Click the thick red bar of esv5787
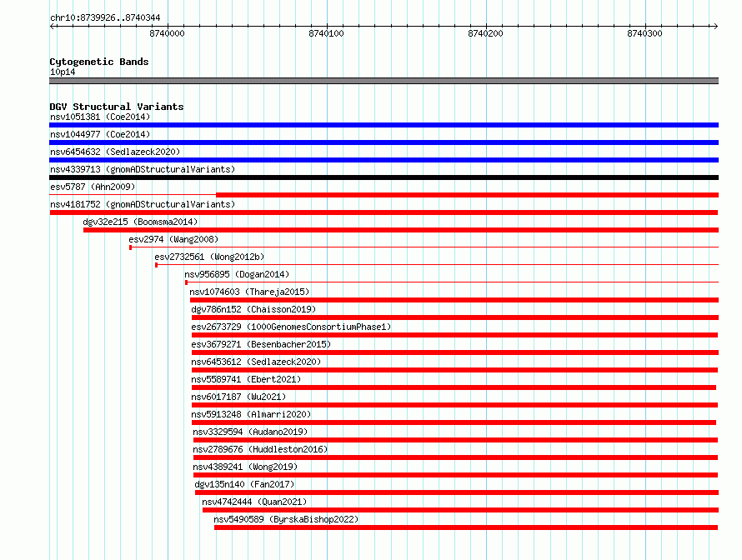 [467, 195]
